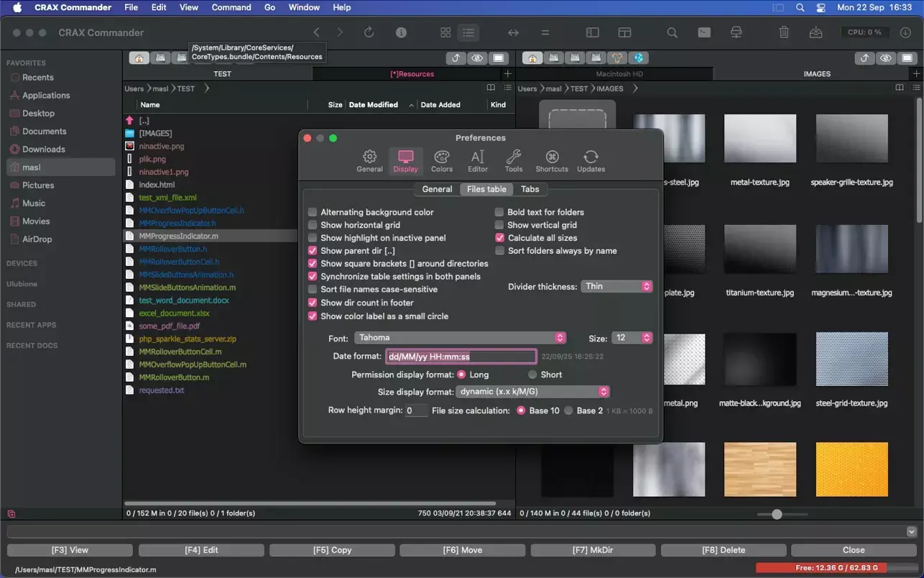Open the Shortcuts preferences pane

pyautogui.click(x=551, y=161)
